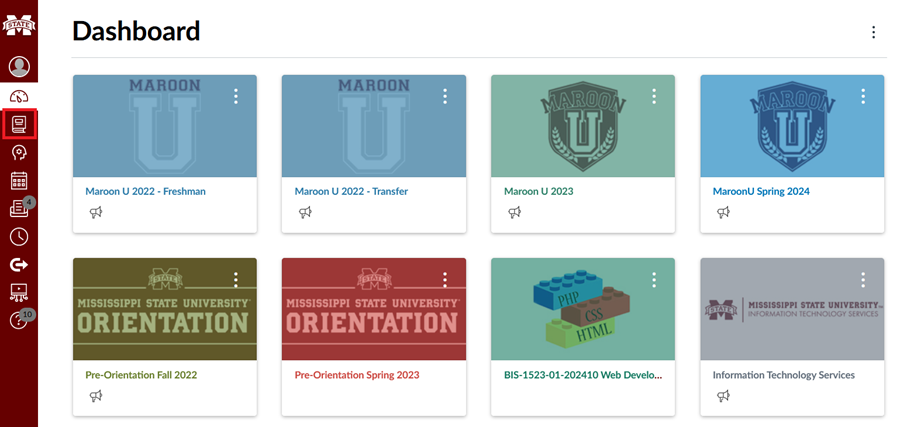Open Dashboard options three-dot menu
This screenshot has width=900, height=427.
873,32
